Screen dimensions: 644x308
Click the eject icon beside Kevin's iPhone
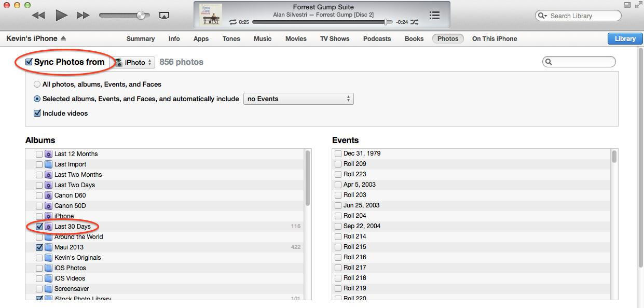click(63, 38)
